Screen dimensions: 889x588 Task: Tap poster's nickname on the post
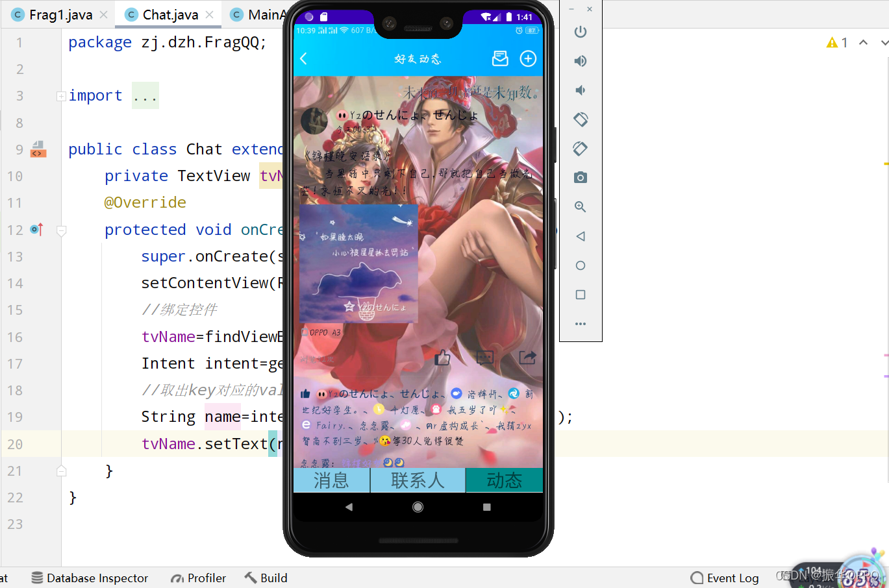[408, 115]
